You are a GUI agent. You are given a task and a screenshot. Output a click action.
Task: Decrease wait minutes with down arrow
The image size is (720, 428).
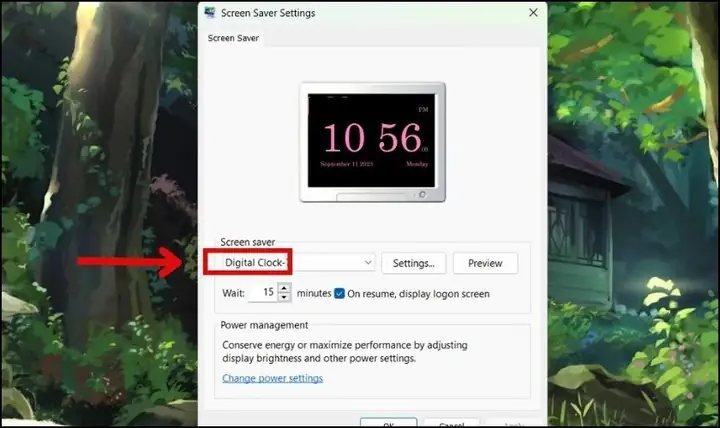point(284,298)
